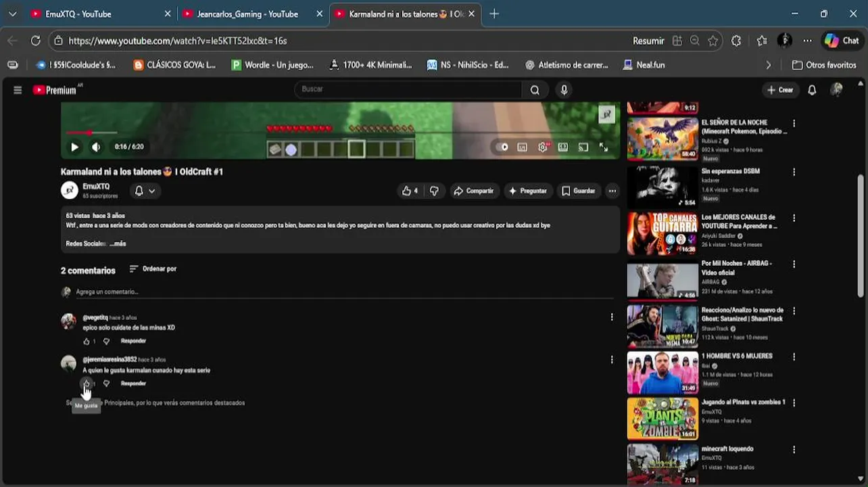Open EmuXTQ channel name link
Viewport: 868px width, 487px height.
point(96,187)
